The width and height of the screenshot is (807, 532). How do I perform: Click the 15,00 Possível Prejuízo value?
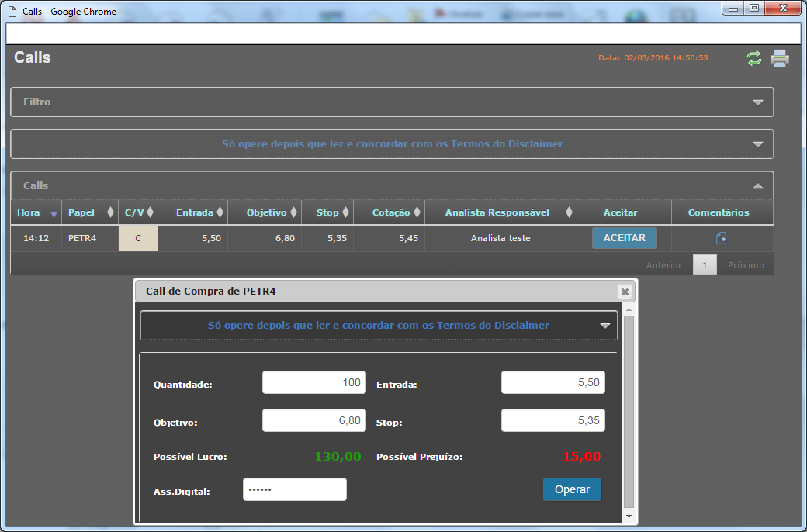click(x=581, y=456)
